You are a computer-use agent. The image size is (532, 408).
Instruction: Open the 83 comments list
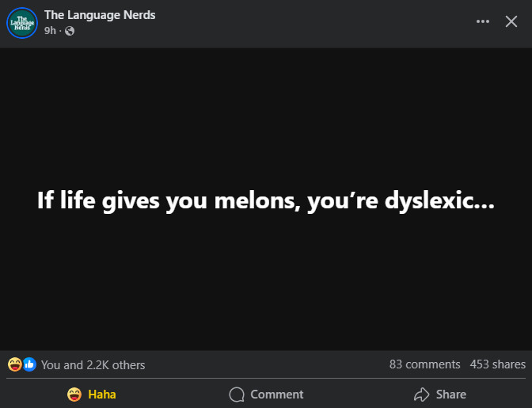tap(424, 364)
